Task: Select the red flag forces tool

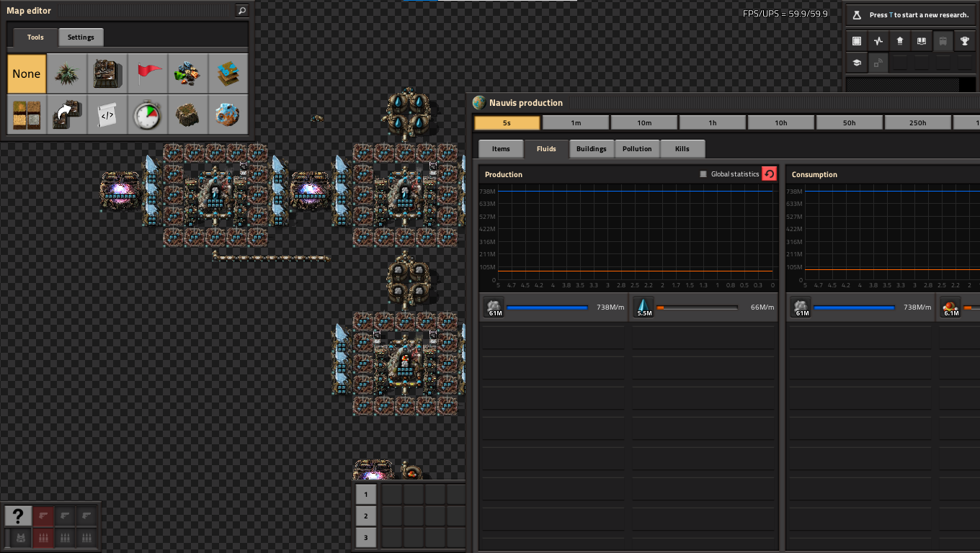Action: coord(148,73)
